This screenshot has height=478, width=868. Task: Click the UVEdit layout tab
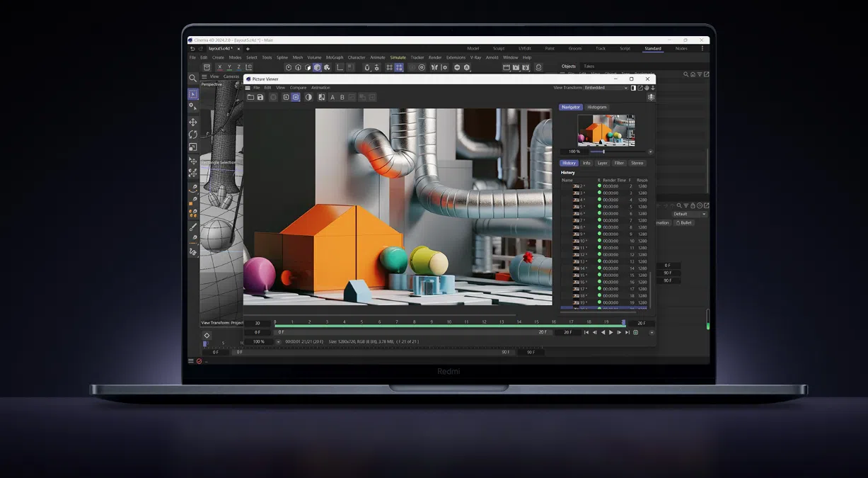pyautogui.click(x=524, y=48)
